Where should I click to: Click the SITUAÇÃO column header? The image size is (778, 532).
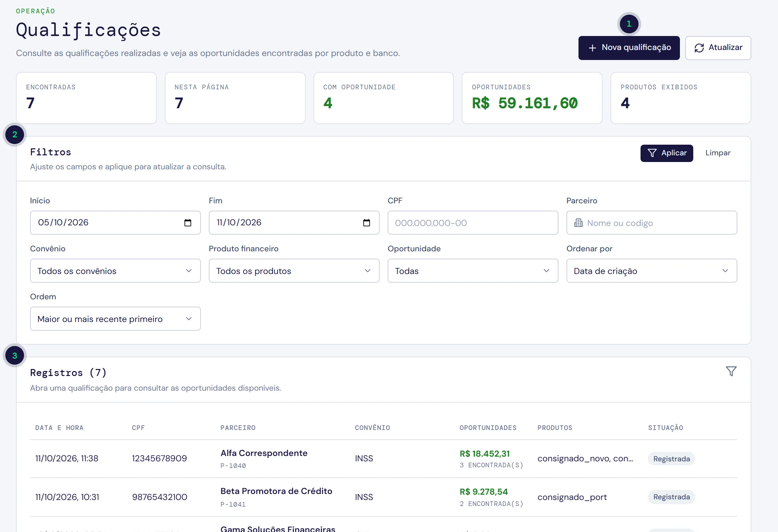point(666,428)
